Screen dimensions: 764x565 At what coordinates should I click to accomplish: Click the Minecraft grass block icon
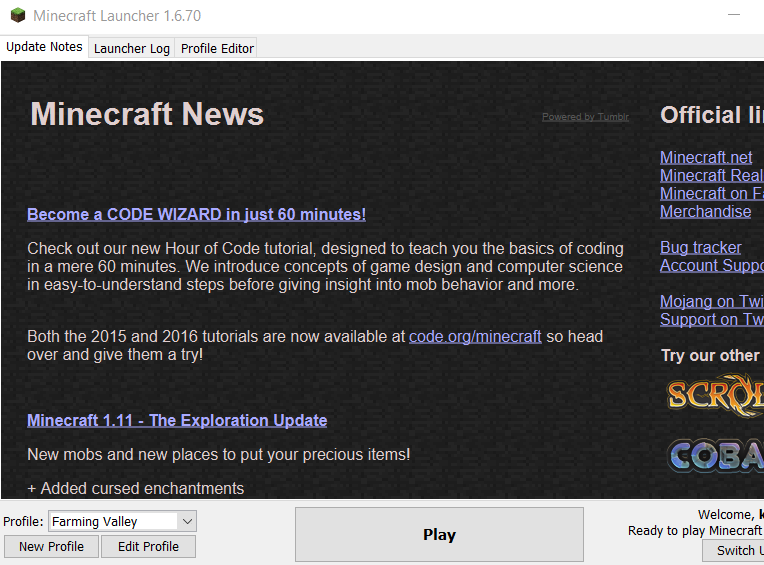pyautogui.click(x=18, y=16)
